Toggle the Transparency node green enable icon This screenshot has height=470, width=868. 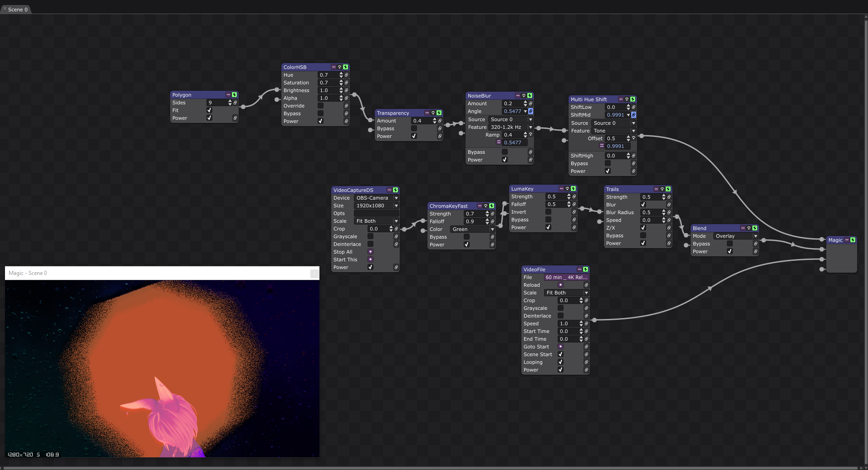[x=439, y=113]
